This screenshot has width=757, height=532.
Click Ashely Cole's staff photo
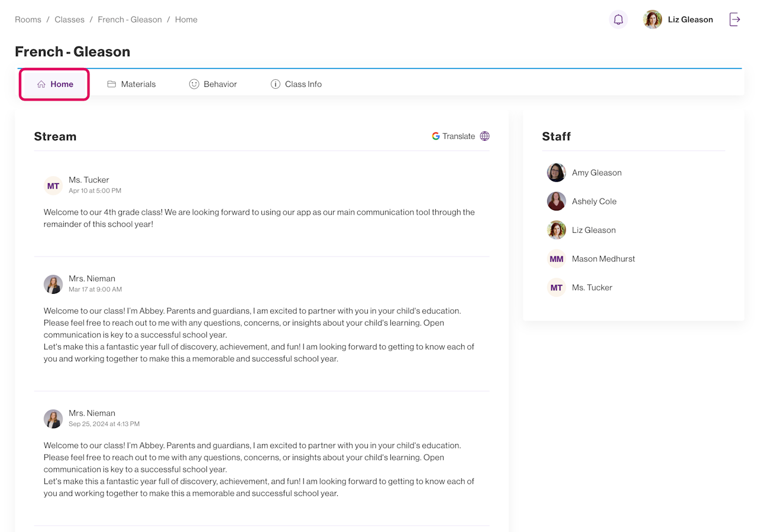coord(556,202)
